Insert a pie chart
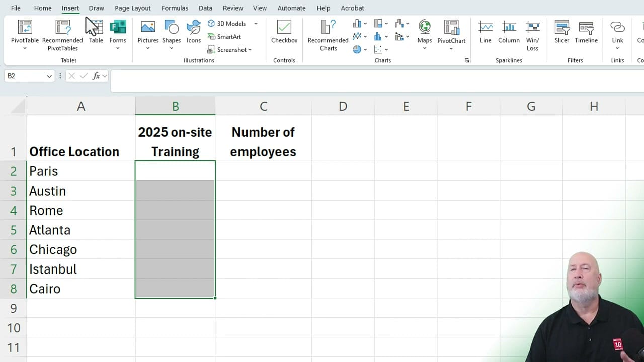The image size is (644, 362). (357, 49)
